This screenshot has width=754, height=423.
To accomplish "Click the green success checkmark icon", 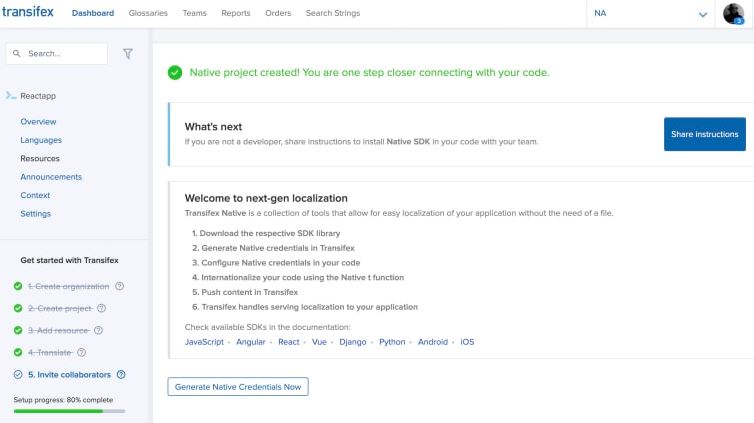I will [175, 73].
